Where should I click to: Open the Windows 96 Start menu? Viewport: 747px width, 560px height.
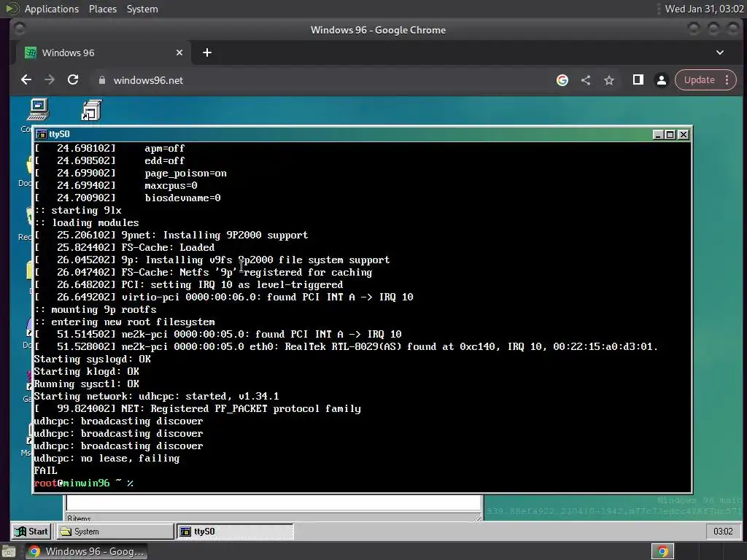[x=31, y=532]
